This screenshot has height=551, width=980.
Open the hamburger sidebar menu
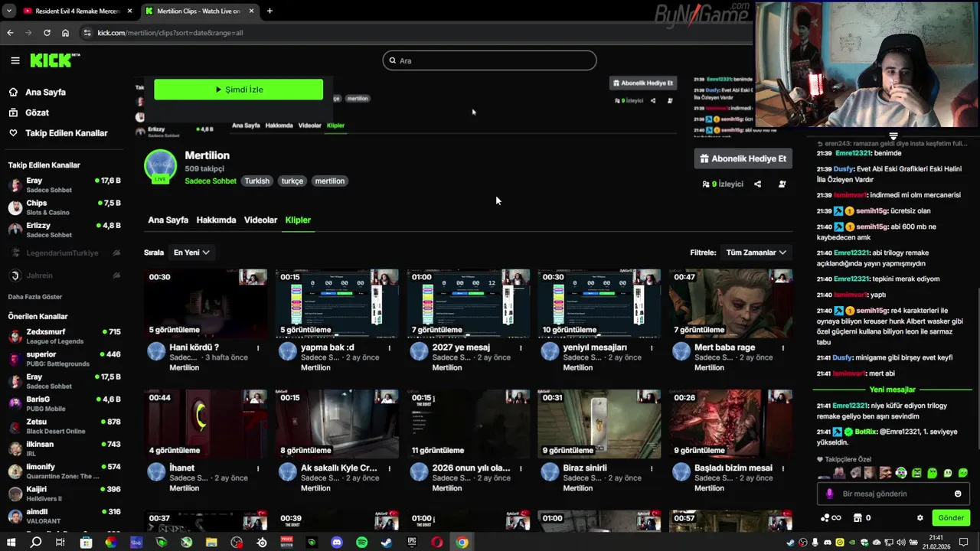click(x=15, y=60)
